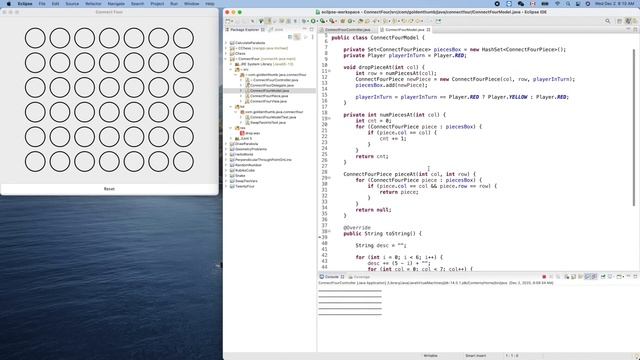Click the green Run toolbar button
This screenshot has height=360, width=640.
(313, 21)
